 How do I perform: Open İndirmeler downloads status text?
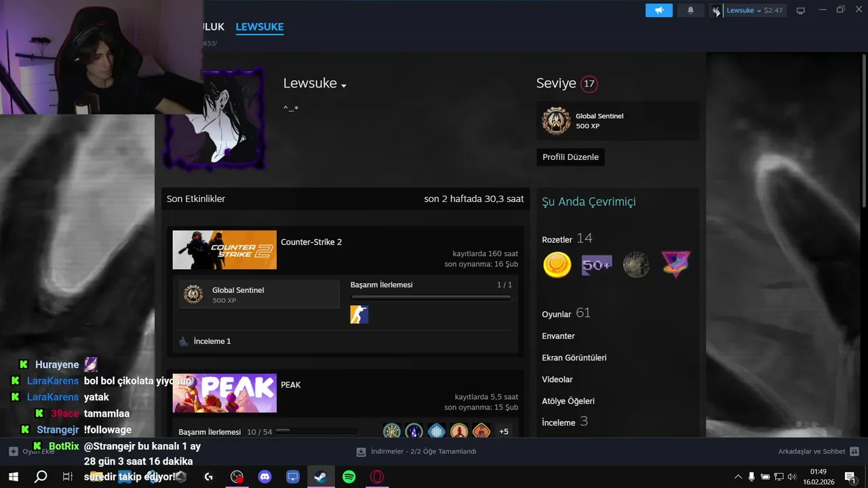(x=423, y=451)
